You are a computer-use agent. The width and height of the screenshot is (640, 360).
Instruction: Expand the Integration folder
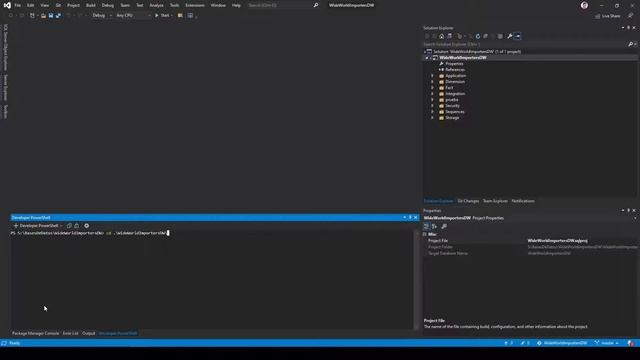(x=432, y=94)
